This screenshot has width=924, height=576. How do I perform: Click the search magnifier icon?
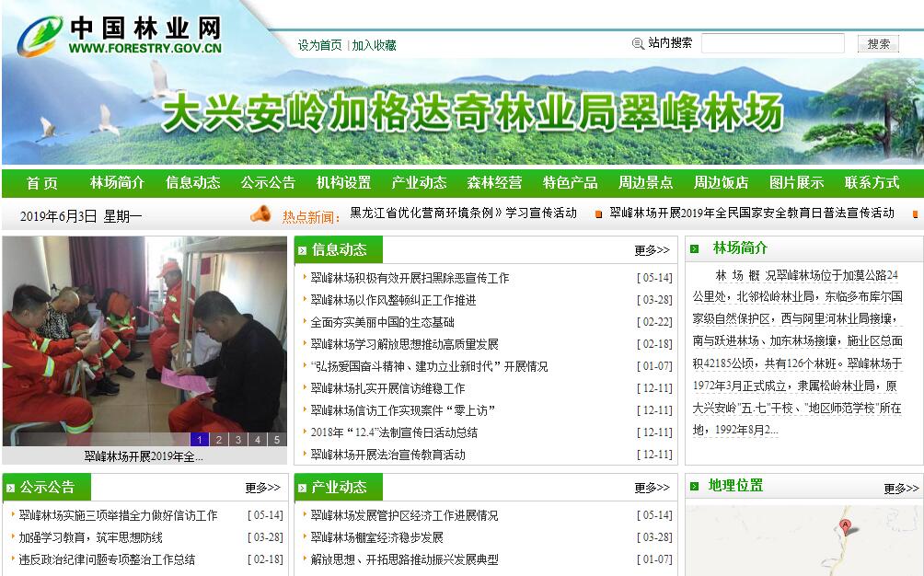638,43
